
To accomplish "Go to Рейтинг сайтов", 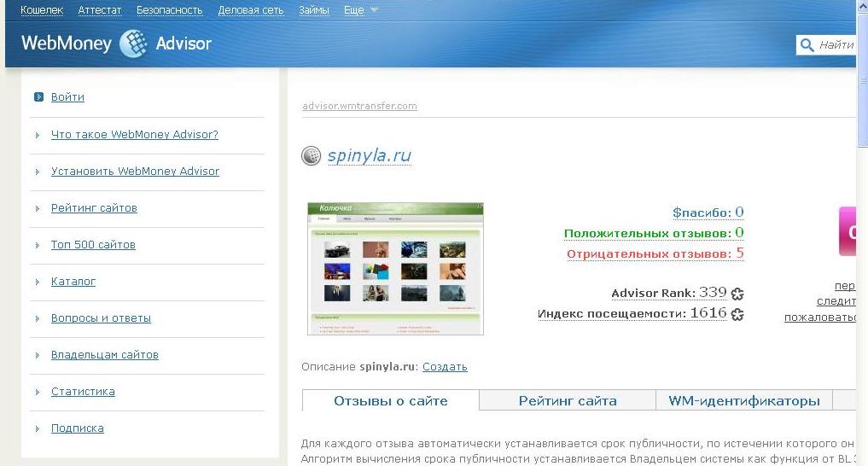I will click(94, 208).
